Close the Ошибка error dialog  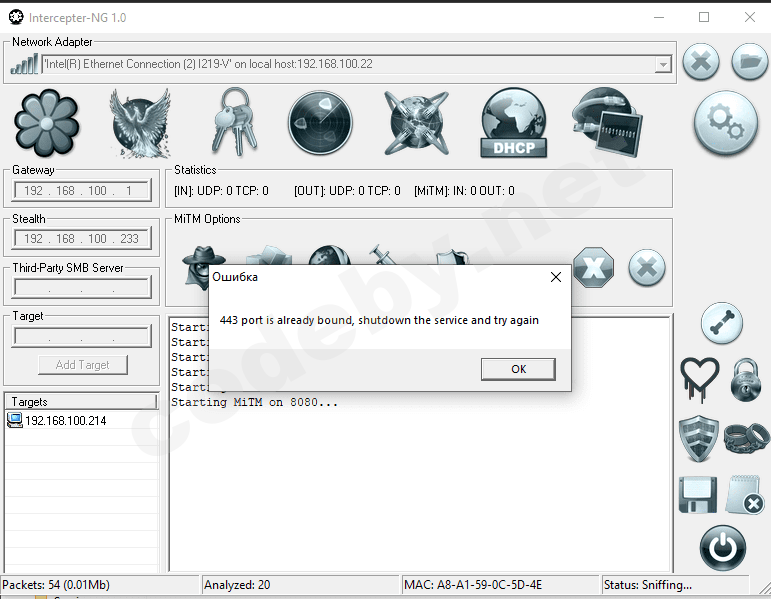pyautogui.click(x=556, y=277)
